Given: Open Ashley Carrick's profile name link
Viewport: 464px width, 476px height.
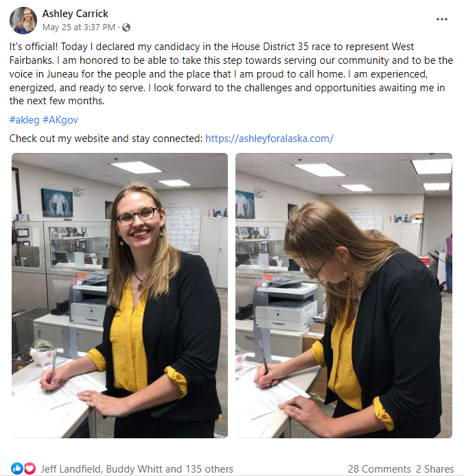Looking at the screenshot, I should click(x=75, y=14).
